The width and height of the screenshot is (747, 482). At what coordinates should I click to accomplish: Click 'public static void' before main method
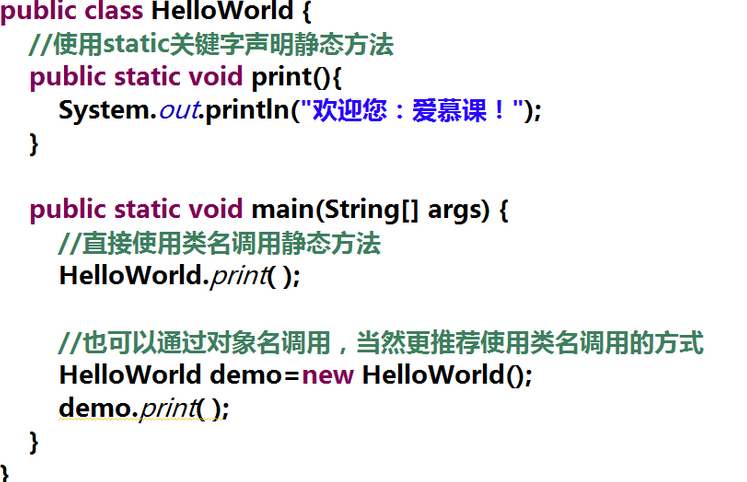136,210
